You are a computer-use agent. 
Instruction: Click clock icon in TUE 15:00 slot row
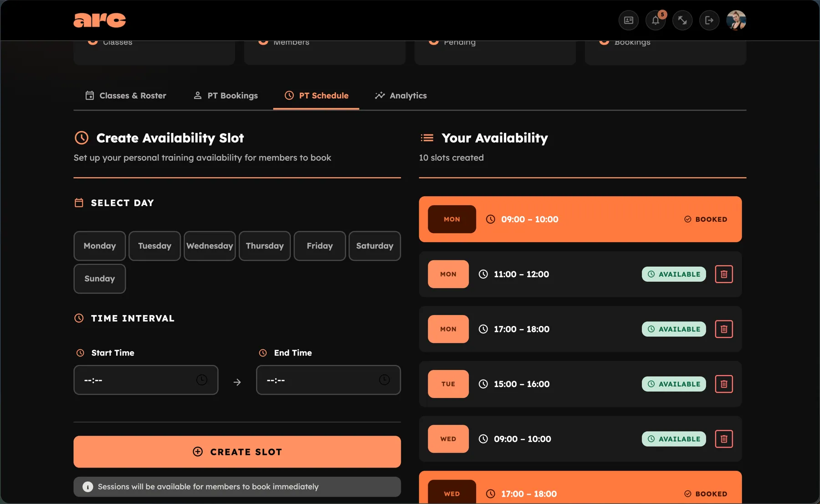[x=483, y=384]
